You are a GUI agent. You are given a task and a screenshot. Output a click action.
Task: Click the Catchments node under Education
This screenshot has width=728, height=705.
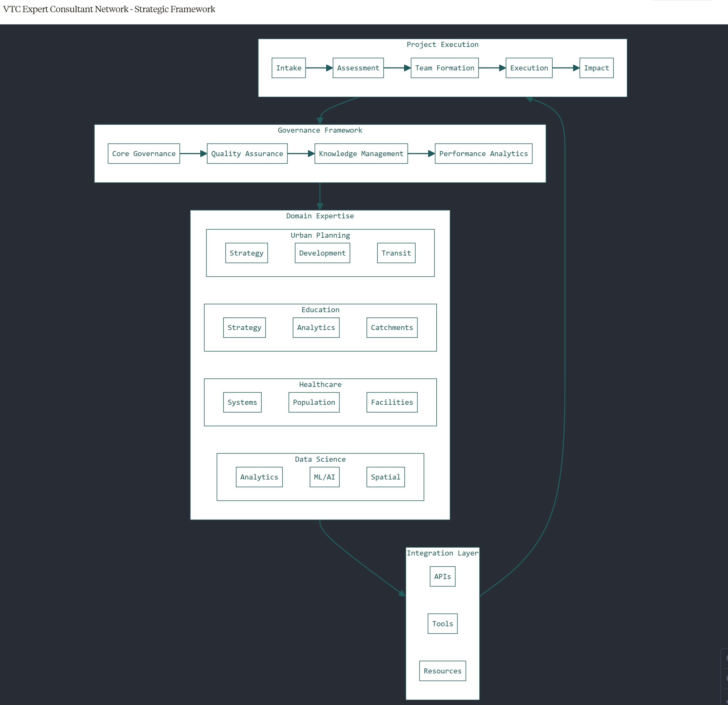pyautogui.click(x=392, y=327)
